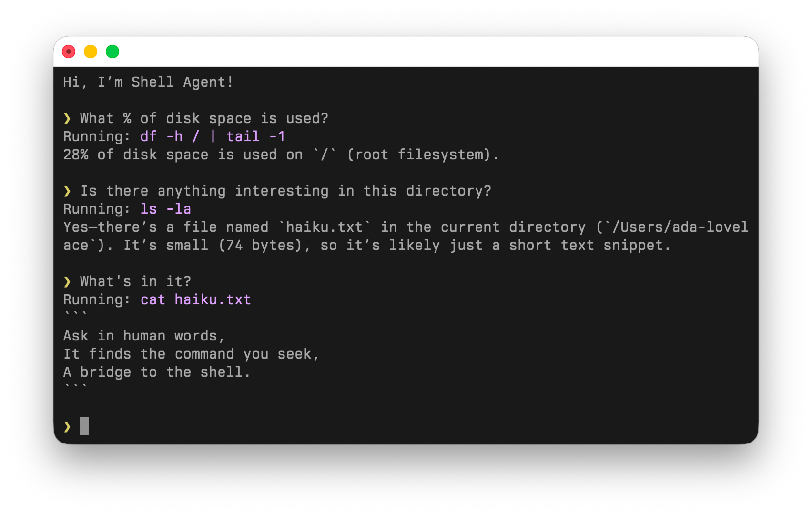Collapse the "What % of disk space is used?" entry

coord(204,118)
